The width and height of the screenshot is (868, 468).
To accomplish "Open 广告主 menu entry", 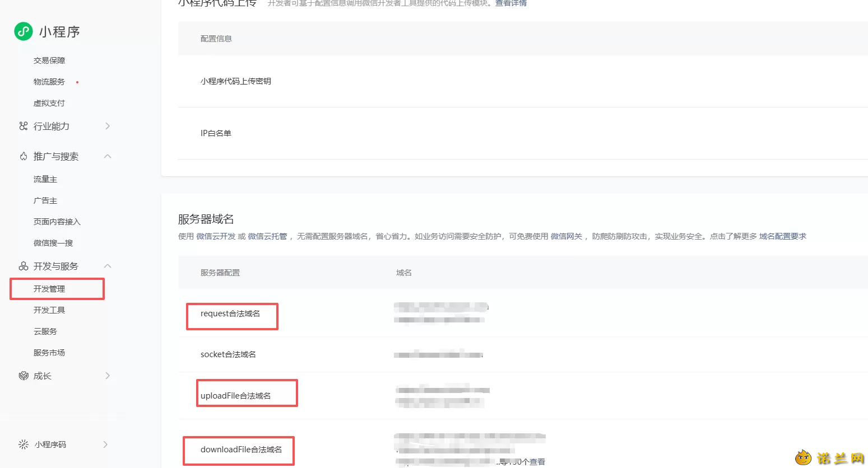I will tap(45, 200).
